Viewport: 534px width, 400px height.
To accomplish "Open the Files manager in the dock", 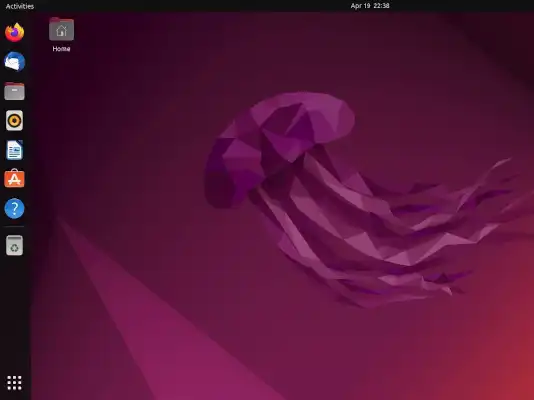I will pyautogui.click(x=14, y=91).
